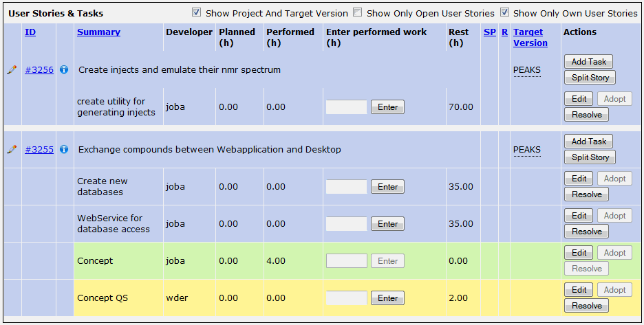Click performed work field for create utility task
644x325 pixels.
[x=346, y=107]
